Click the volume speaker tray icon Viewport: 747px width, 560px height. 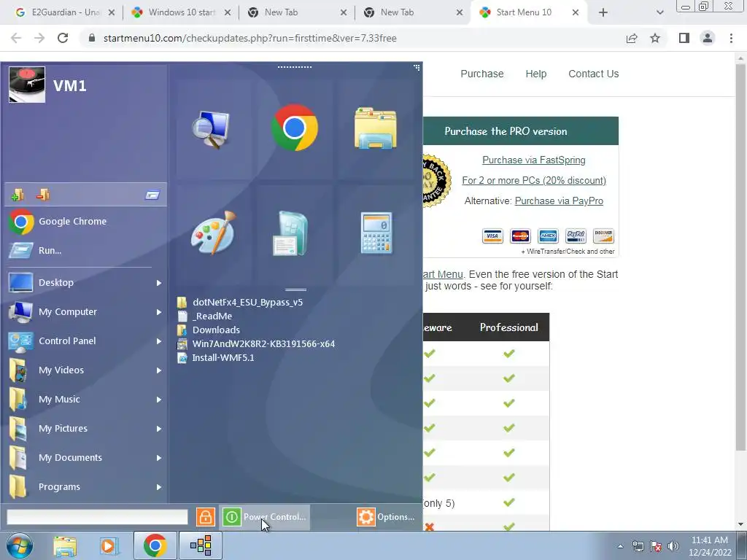point(673,546)
